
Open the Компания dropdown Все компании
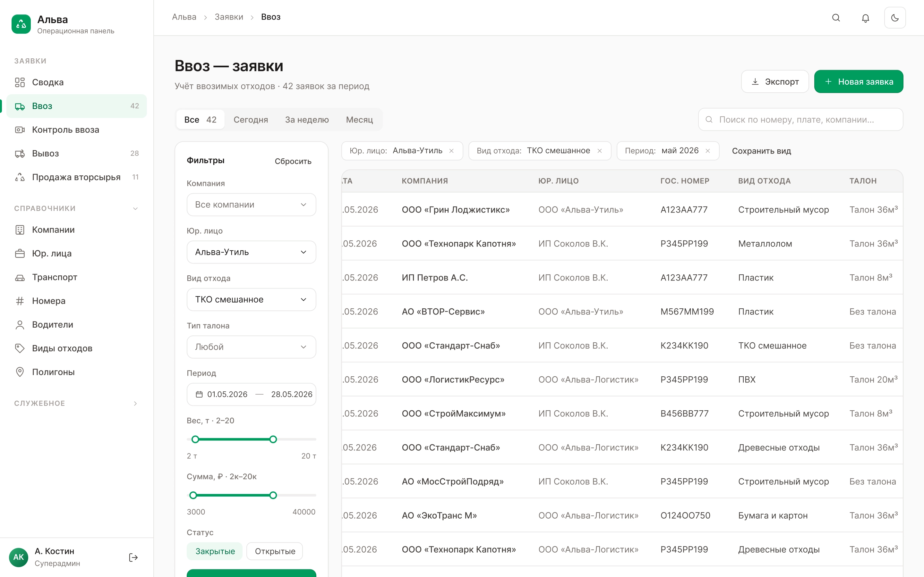251,205
